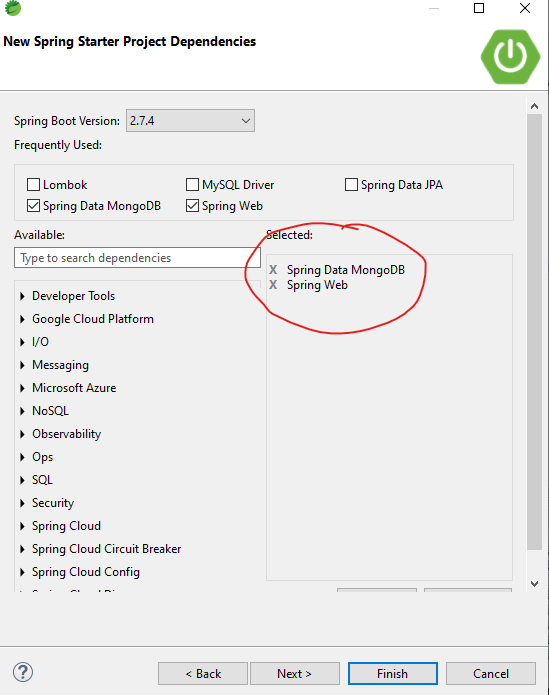Screen dimensions: 549x695
Task: Check the MySQL Driver option
Action: [192, 184]
